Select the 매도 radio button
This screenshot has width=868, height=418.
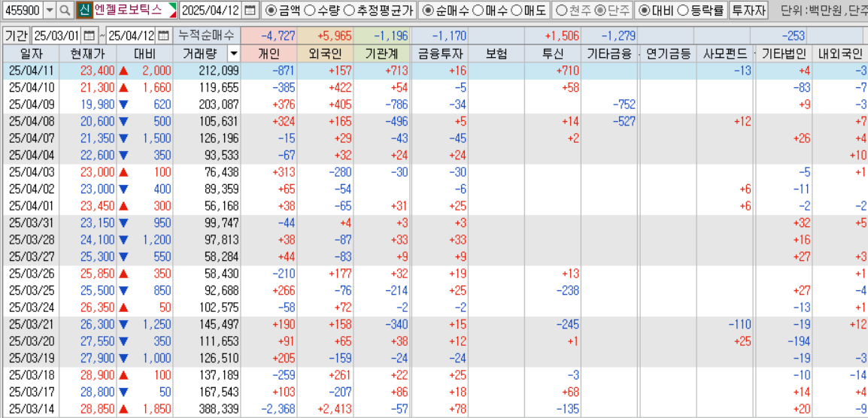(x=515, y=10)
